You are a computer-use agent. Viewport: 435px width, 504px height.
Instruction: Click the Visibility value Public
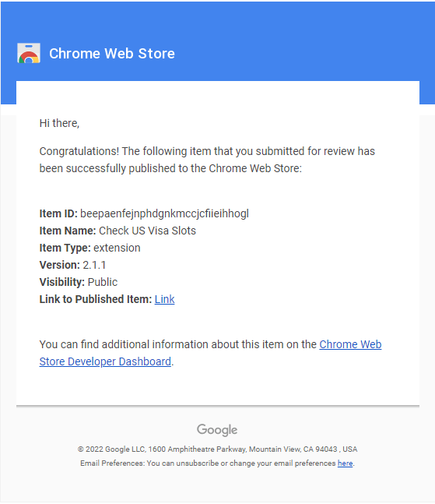(103, 282)
